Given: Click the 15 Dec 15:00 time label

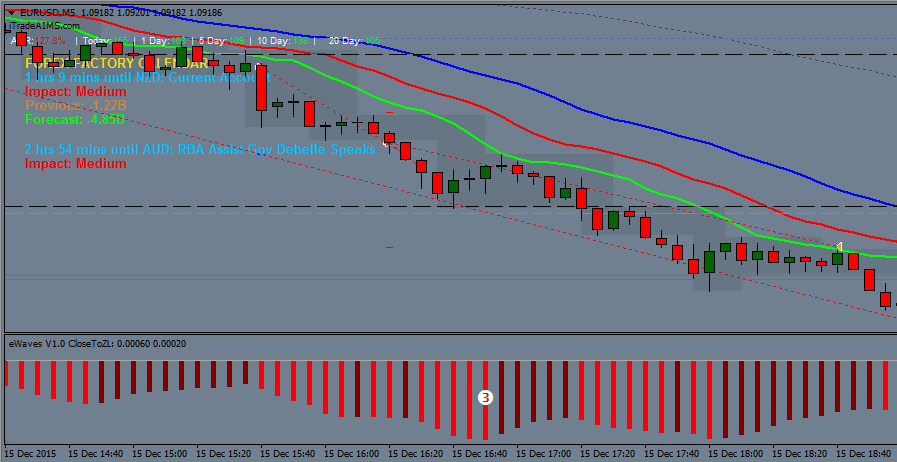Looking at the screenshot, I should pyautogui.click(x=159, y=453).
